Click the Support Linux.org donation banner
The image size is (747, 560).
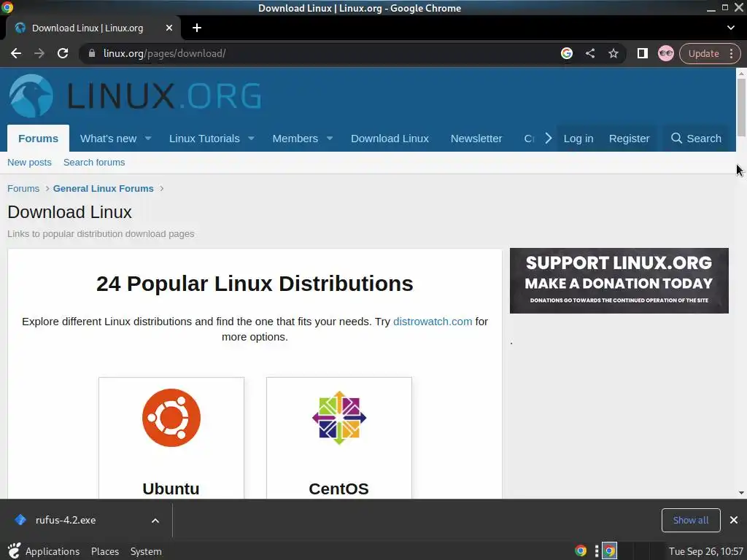pyautogui.click(x=619, y=281)
